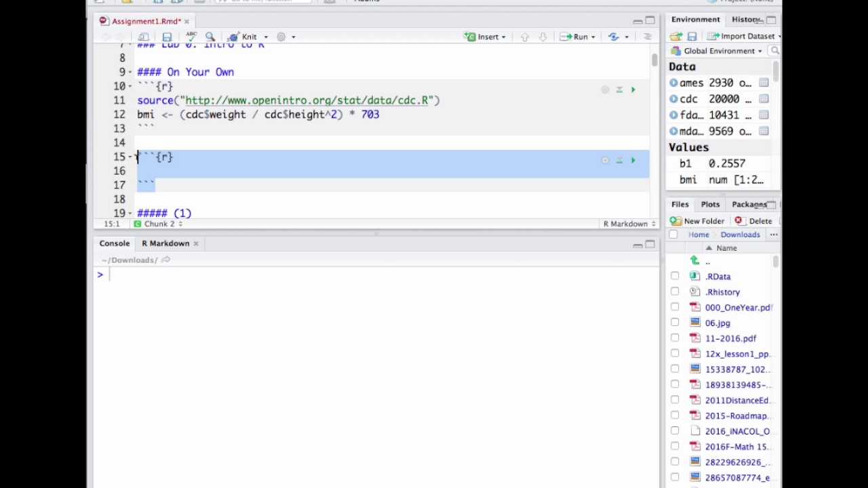
Task: Show in new window icon in editor toolbar
Action: point(143,37)
